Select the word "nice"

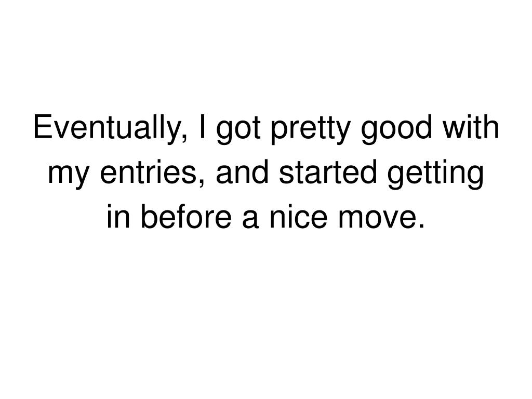(299, 216)
